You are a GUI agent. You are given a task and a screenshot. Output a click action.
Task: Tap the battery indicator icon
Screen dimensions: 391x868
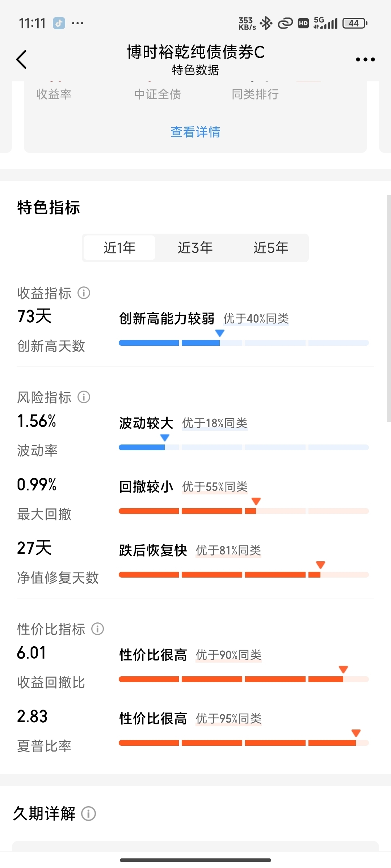pyautogui.click(x=355, y=23)
